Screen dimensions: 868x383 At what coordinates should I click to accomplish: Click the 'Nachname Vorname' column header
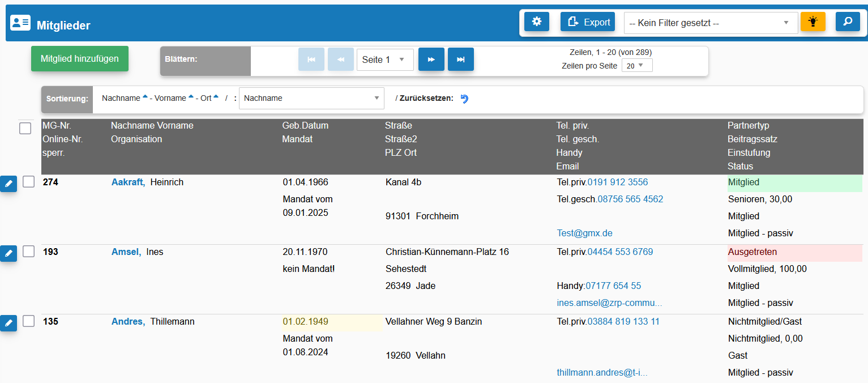pyautogui.click(x=152, y=125)
